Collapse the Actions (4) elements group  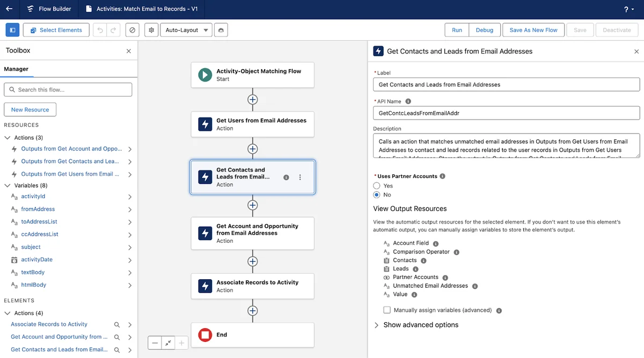coord(8,313)
